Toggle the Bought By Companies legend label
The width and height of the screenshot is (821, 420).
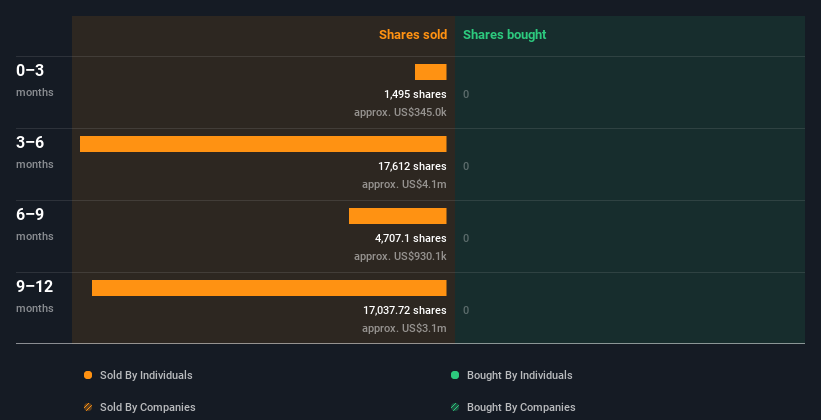[x=521, y=407]
